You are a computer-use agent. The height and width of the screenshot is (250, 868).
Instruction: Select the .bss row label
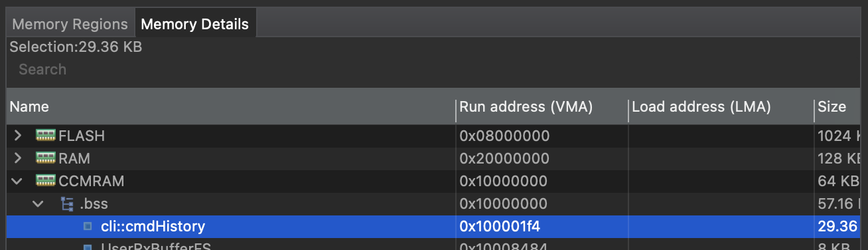[x=93, y=203]
